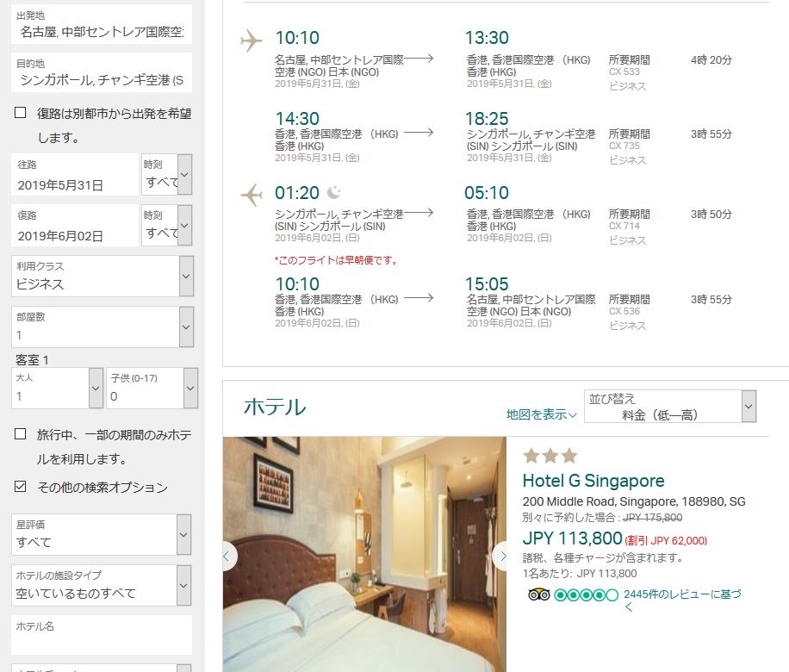Open the 子供(0-17) count dropdown
Viewport: 789px width, 672px height.
pos(152,388)
